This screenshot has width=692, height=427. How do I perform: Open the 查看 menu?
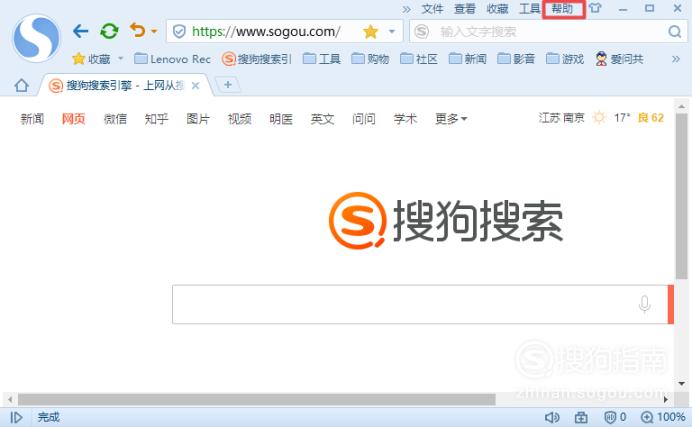click(x=465, y=9)
